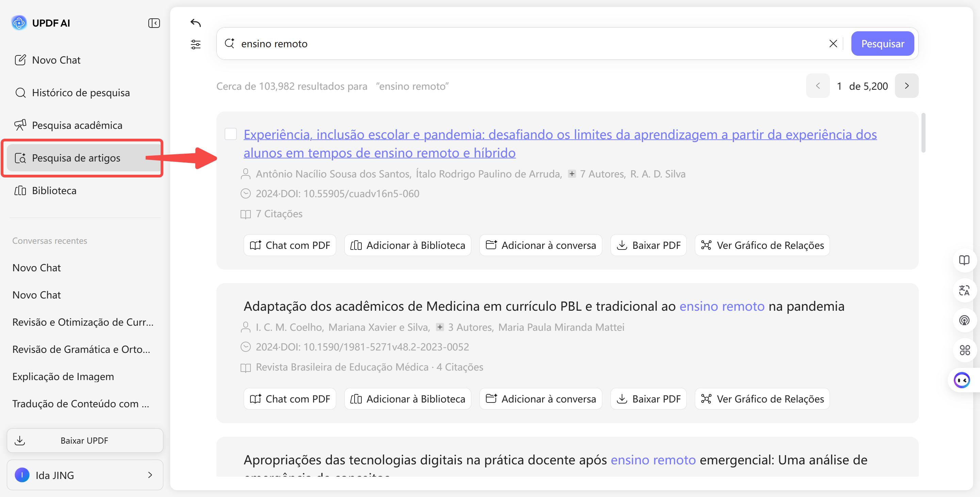
Task: Click DOI 10.1590/1981-5271v48.2-2023-0052
Action: point(386,347)
